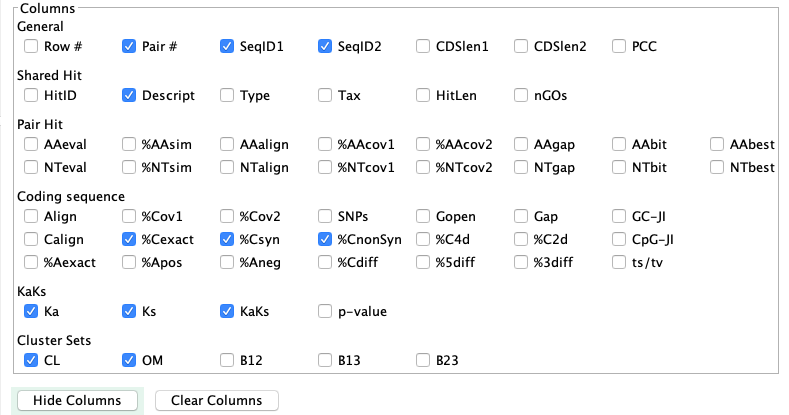Screen dimensions: 789x415
Task: Disable the SeqID1 checkbox
Action: 227,46
